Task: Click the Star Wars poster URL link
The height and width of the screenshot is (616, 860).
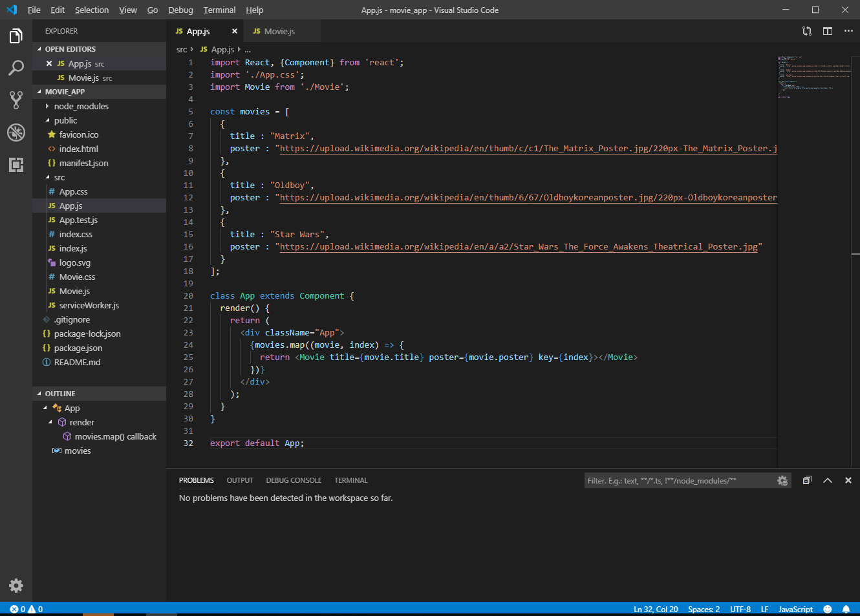Action: (x=519, y=246)
